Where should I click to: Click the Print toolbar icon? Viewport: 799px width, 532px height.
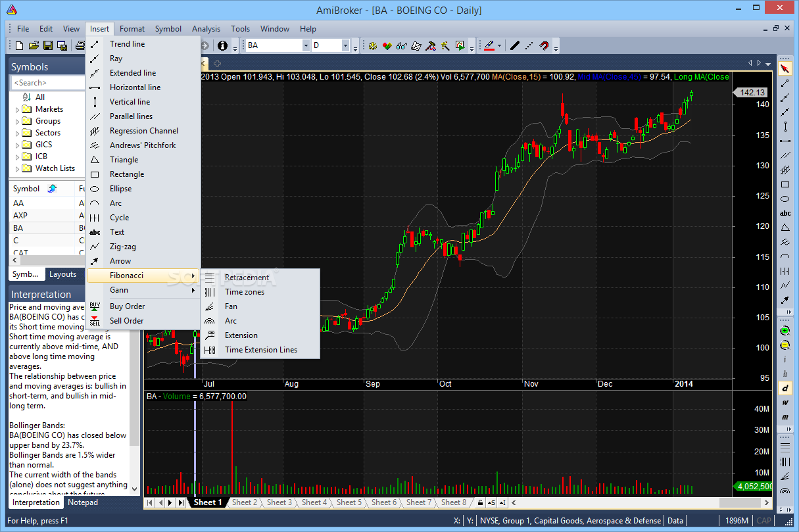(x=80, y=45)
